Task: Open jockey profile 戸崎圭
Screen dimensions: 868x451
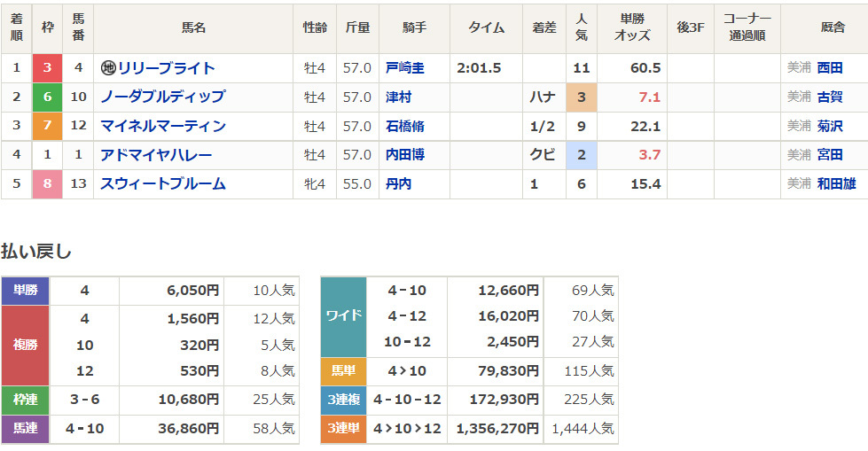Action: point(404,68)
